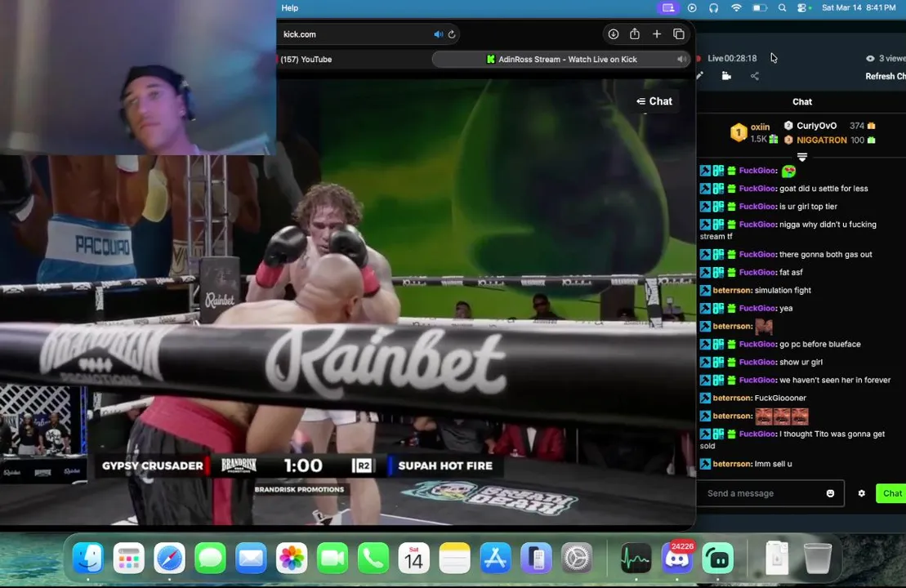Show Safari tab overview icon
The height and width of the screenshot is (588, 906).
(679, 34)
